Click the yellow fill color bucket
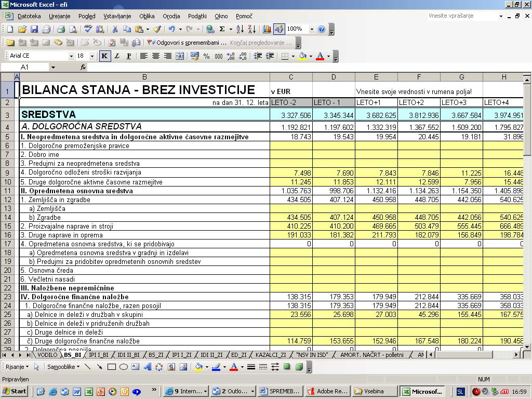The width and height of the screenshot is (532, 399). [302, 56]
